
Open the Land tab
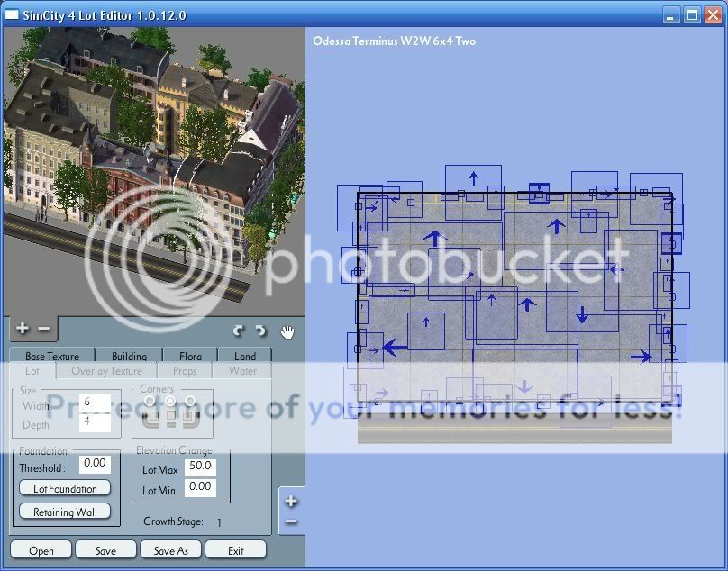pyautogui.click(x=245, y=356)
